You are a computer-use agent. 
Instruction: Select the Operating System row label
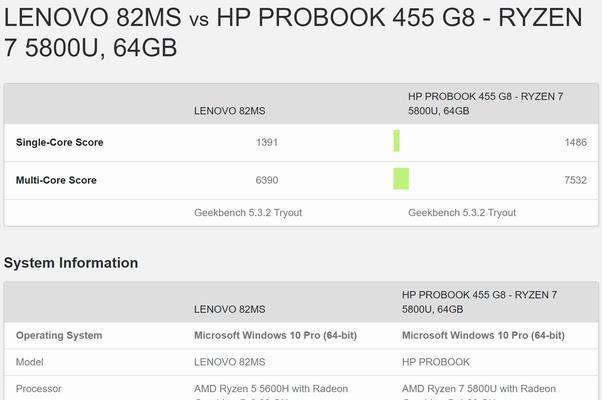point(59,336)
